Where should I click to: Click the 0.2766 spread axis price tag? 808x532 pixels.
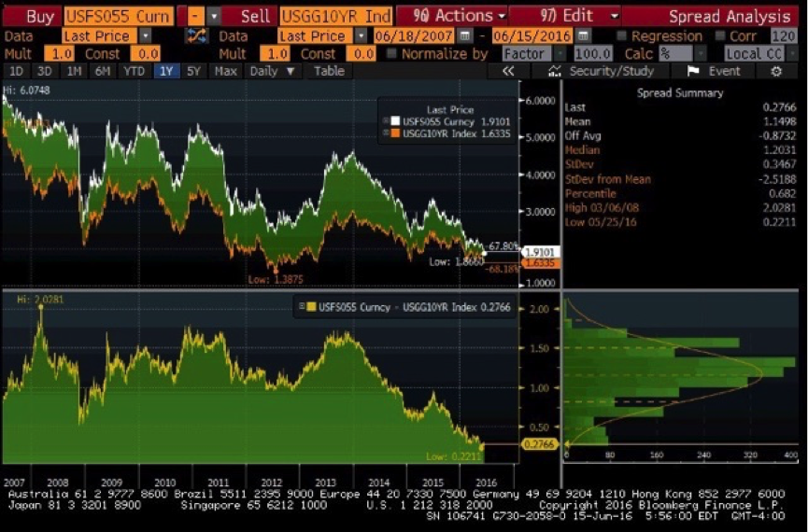pos(540,444)
